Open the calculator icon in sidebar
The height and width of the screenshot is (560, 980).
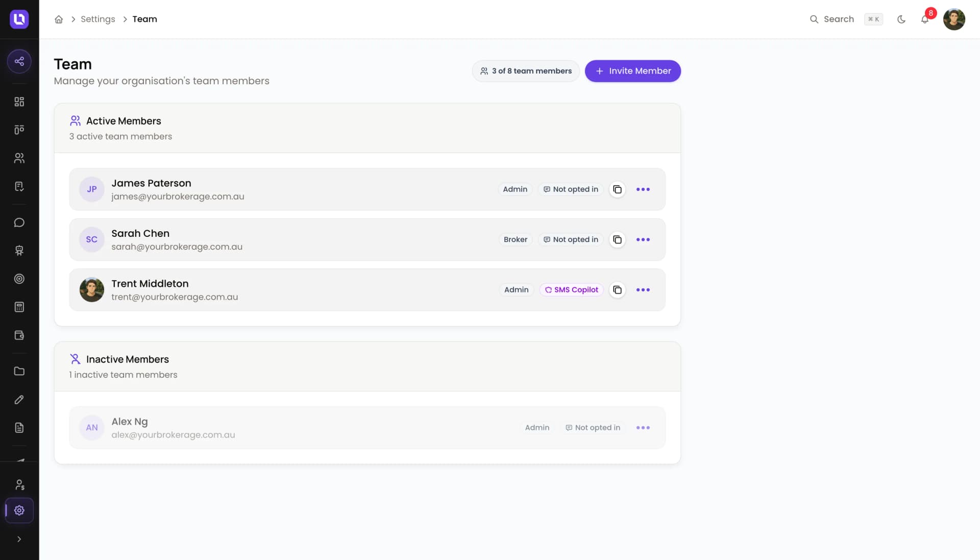coord(19,307)
